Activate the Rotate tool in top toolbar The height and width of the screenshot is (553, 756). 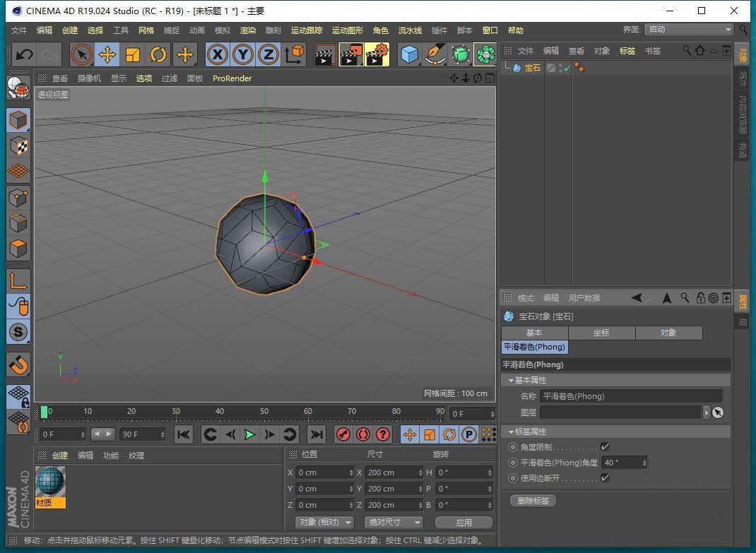click(x=158, y=54)
